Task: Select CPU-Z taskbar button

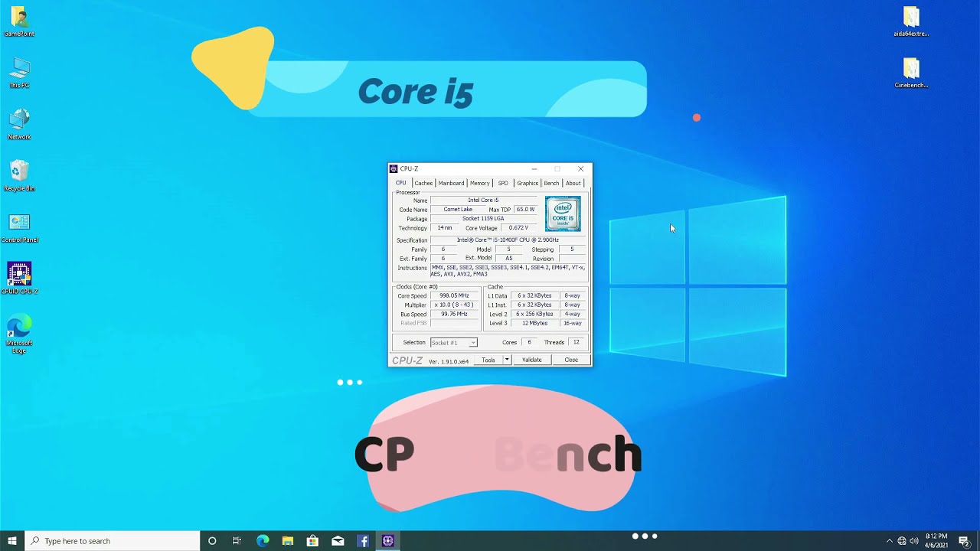Action: coord(387,541)
